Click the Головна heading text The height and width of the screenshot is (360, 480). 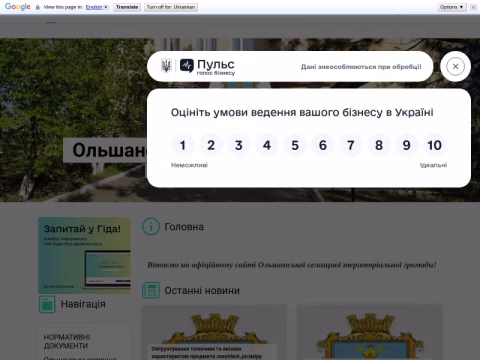pos(184,227)
